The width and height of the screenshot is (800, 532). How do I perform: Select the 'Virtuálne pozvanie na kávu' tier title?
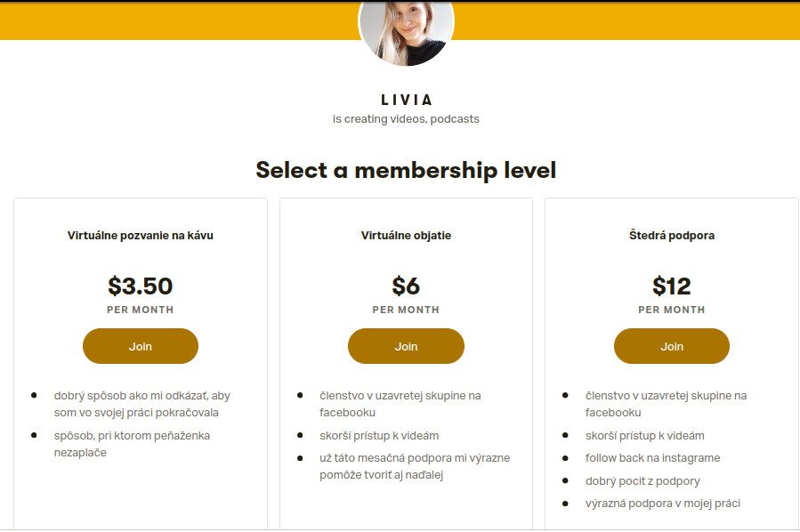141,236
